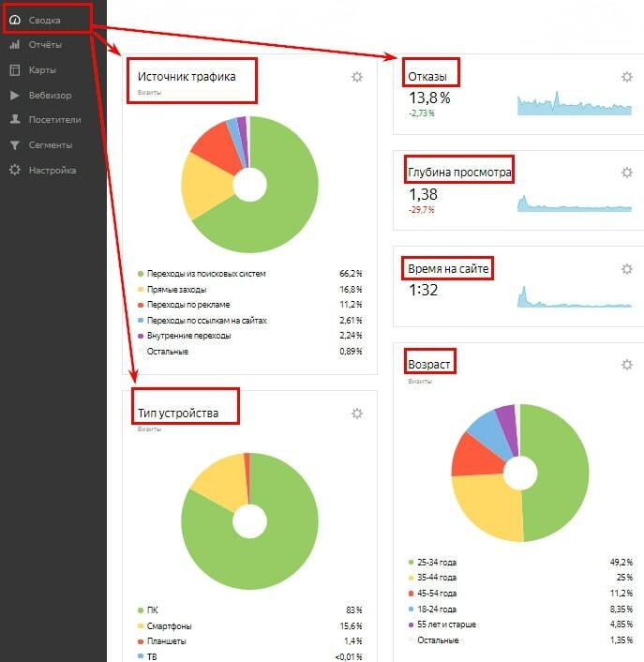This screenshot has height=662, width=644.
Task: Click the -2,73 % change value
Action: [x=421, y=113]
